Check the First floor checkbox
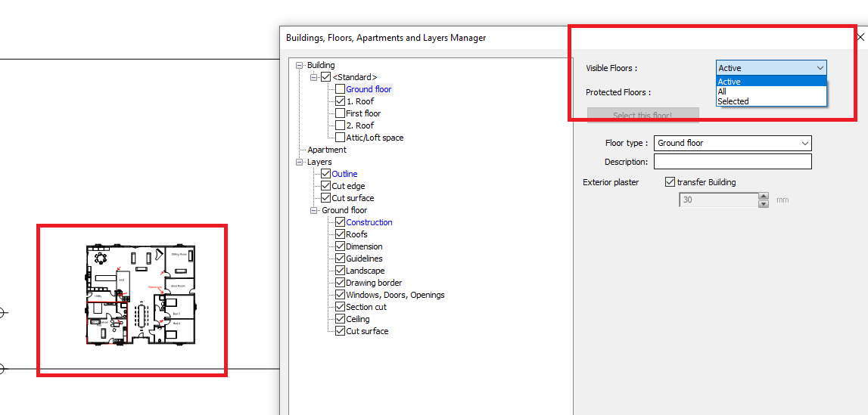Viewport: 868px width, 415px height. [340, 114]
